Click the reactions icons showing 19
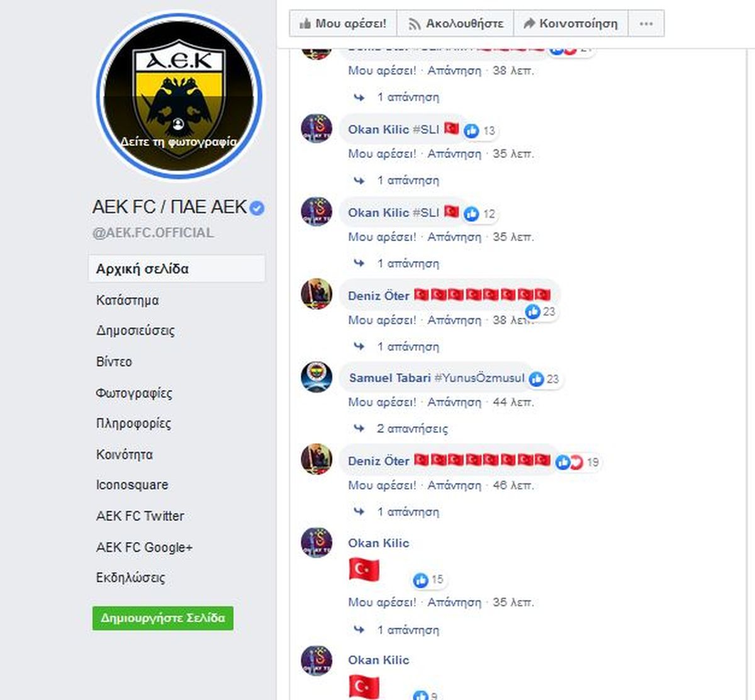Screen dimensions: 755x700 point(569,463)
